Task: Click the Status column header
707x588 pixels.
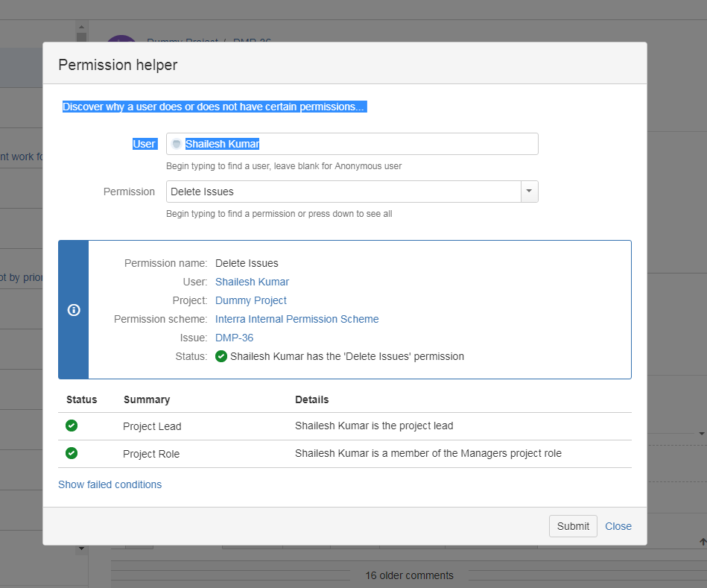Action: 82,399
